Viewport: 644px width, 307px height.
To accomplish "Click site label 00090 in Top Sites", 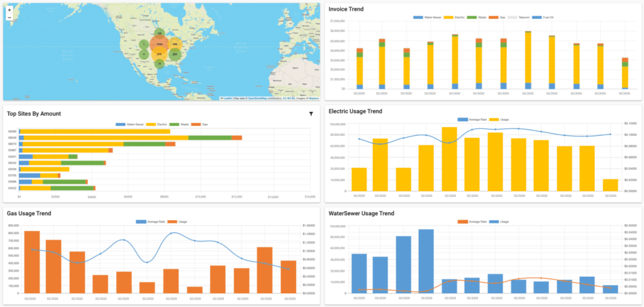I will tap(11, 131).
